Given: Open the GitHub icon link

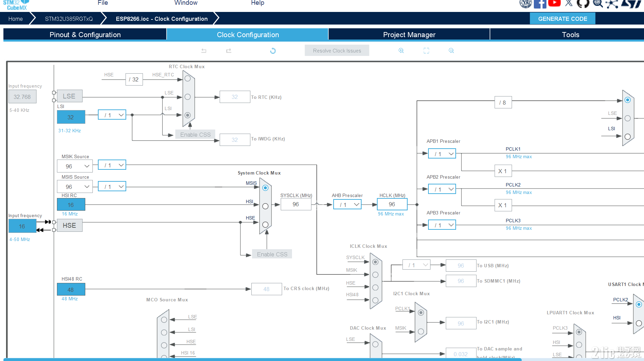Looking at the screenshot, I should tap(583, 3).
